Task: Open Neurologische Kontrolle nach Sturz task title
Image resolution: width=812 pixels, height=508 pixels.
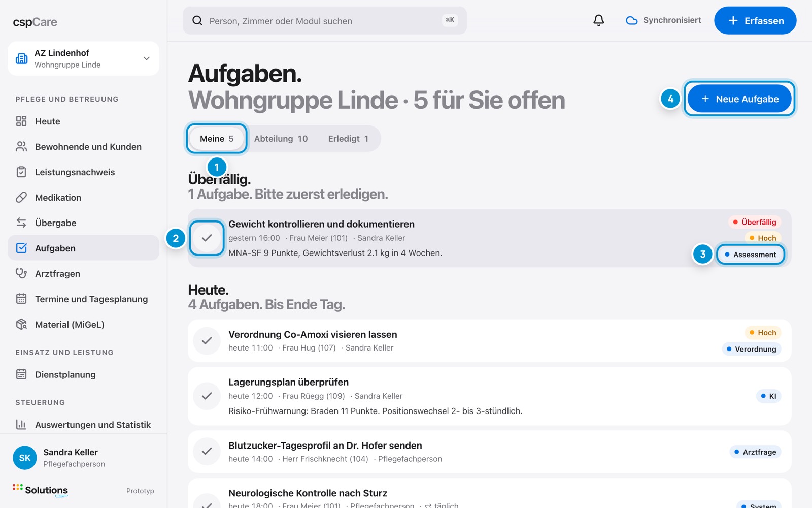Action: tap(308, 493)
